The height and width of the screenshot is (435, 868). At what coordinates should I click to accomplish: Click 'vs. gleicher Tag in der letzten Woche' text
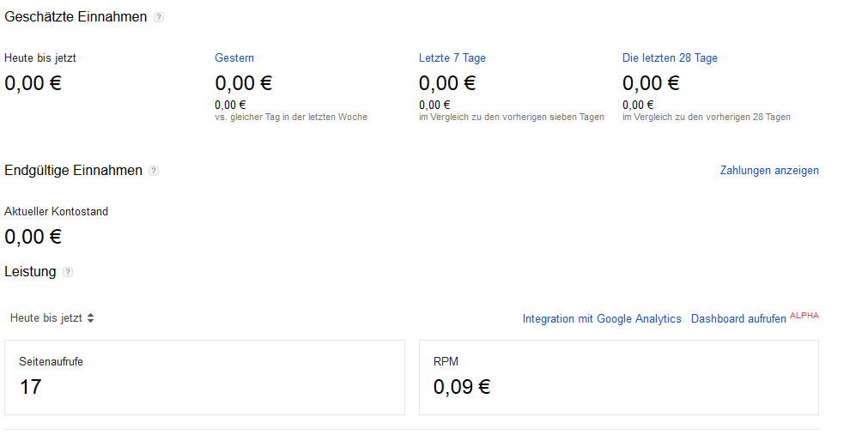click(x=291, y=118)
